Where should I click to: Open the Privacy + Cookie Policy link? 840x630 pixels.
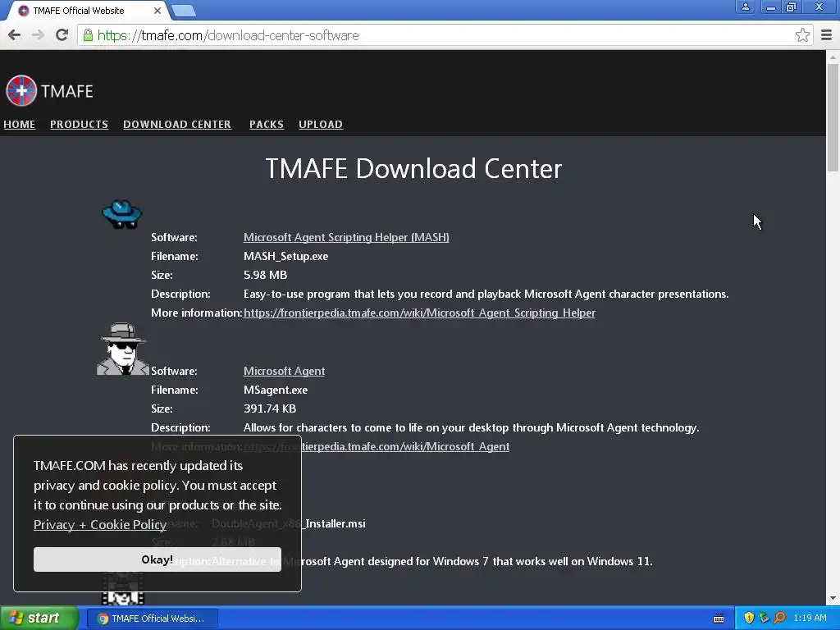pyautogui.click(x=100, y=524)
